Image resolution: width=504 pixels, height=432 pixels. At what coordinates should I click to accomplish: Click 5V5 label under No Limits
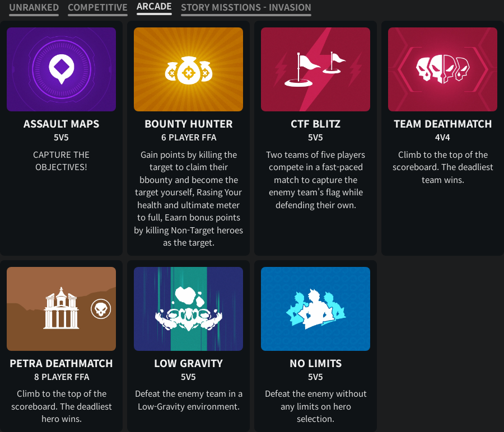pos(315,377)
